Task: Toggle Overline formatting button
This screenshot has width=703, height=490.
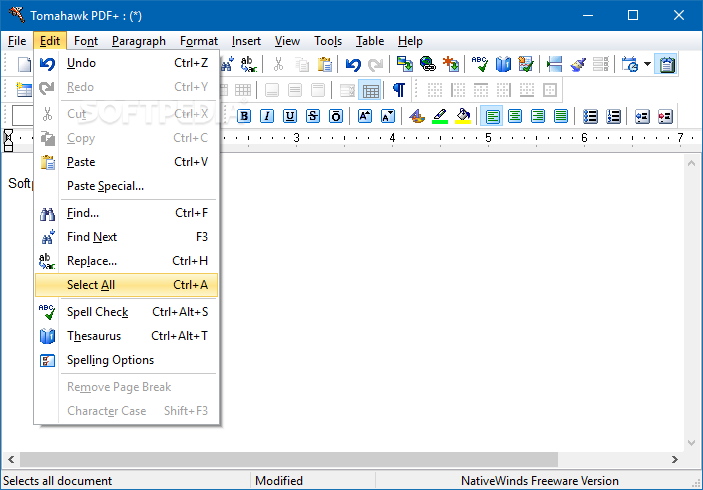Action: click(335, 116)
